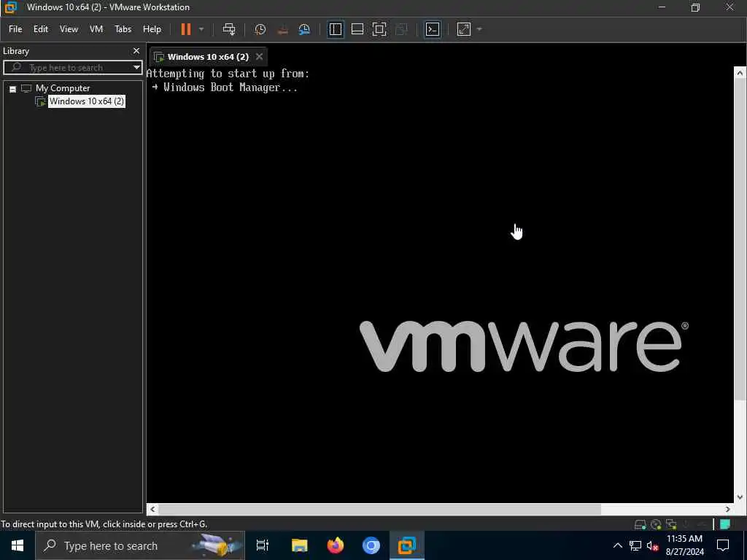Close the Windows 10 x64 (2) tab
Viewport: 747px width, 560px height.
click(x=259, y=57)
